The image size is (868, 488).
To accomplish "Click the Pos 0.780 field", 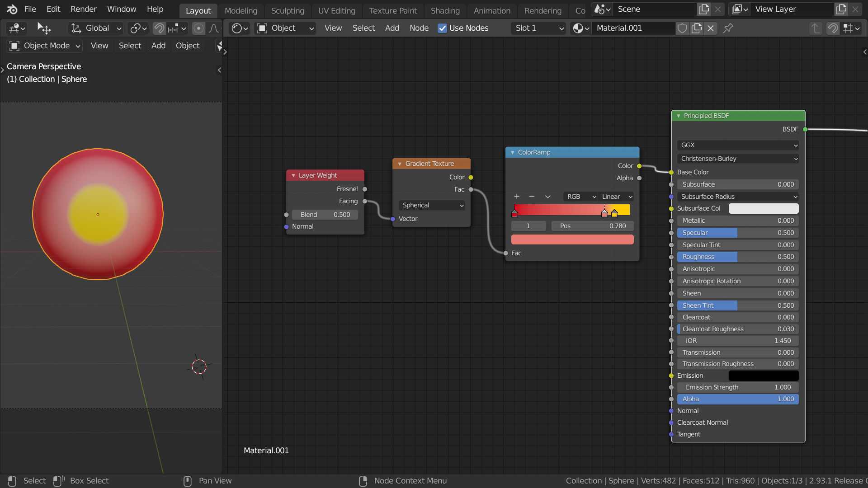I will pyautogui.click(x=592, y=226).
